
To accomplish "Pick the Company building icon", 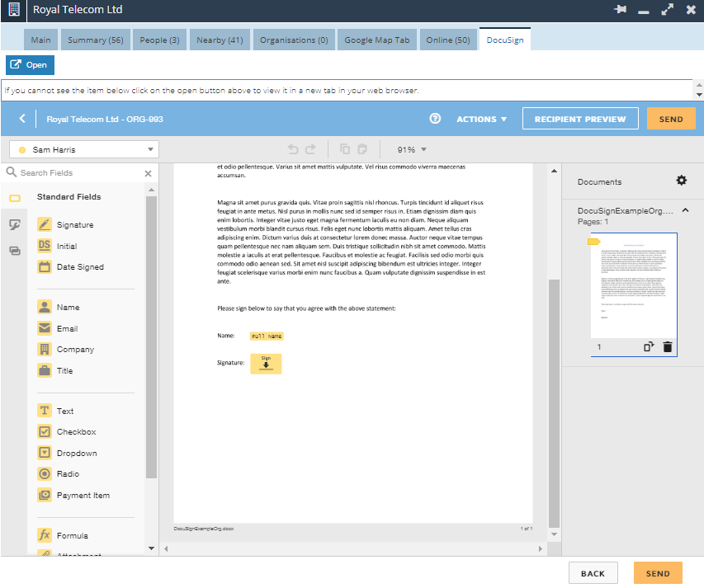I will click(x=45, y=350).
